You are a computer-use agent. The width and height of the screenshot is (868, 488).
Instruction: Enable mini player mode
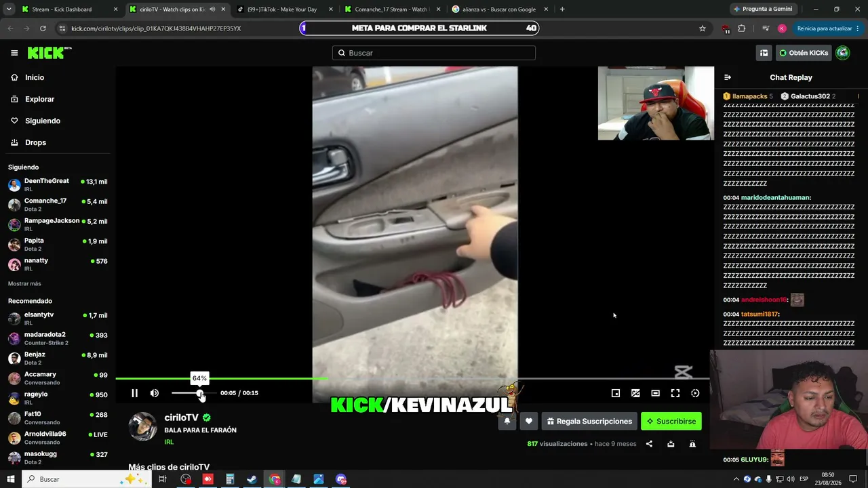616,393
